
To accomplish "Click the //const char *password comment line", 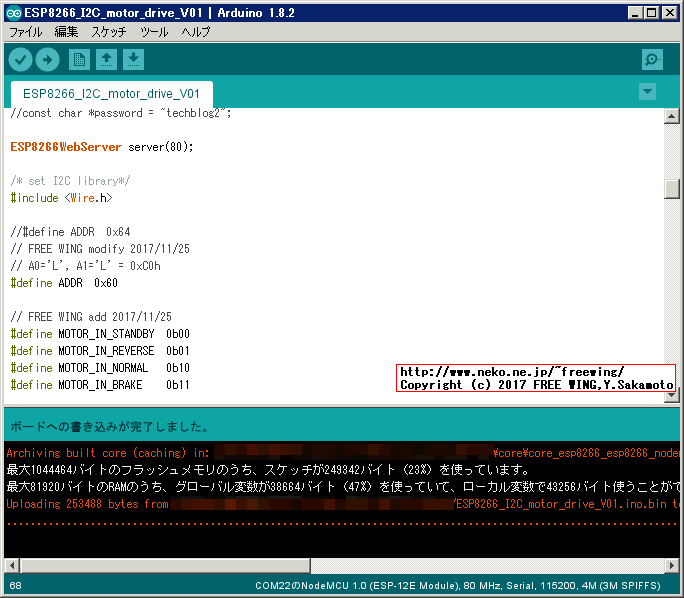I will pos(121,113).
